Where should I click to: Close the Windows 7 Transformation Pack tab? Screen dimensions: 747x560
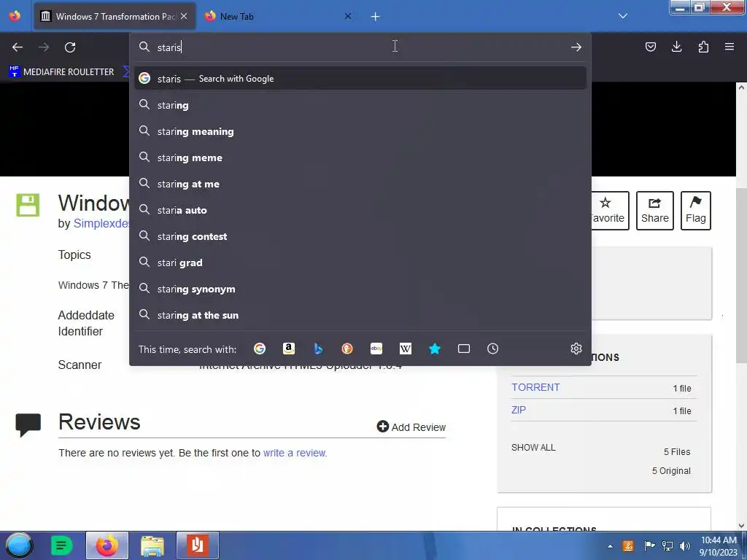pyautogui.click(x=184, y=16)
